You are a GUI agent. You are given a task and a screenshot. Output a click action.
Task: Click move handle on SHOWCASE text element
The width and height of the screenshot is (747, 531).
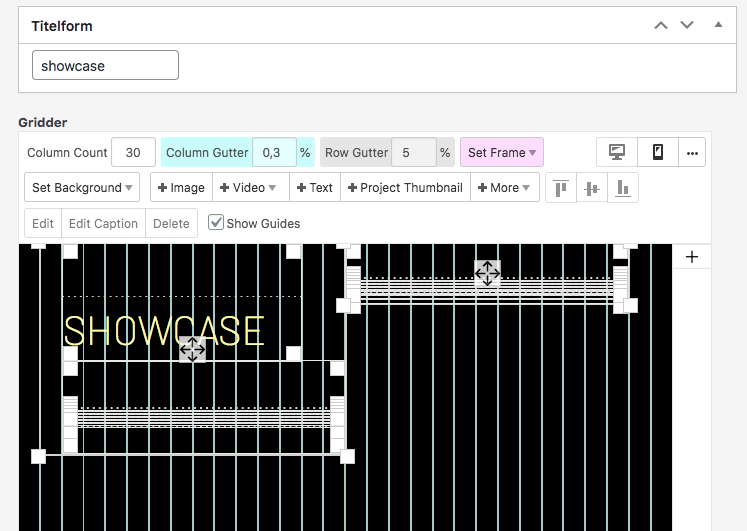pyautogui.click(x=192, y=349)
